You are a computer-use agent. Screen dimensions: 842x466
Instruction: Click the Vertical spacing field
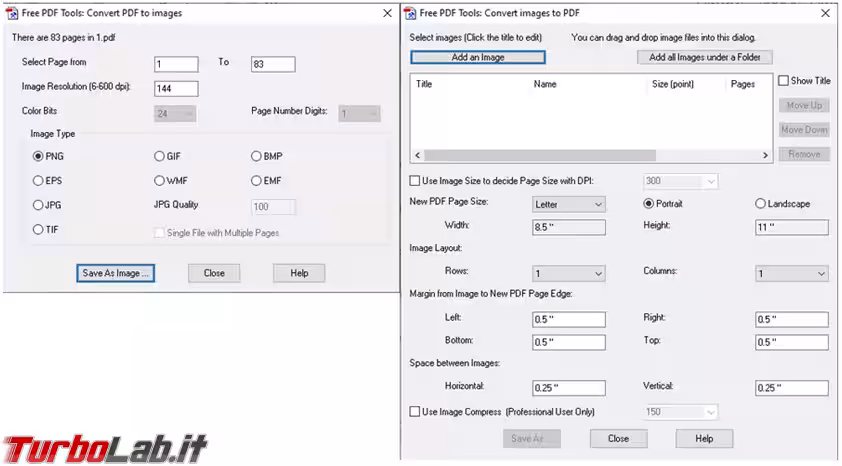(x=792, y=388)
